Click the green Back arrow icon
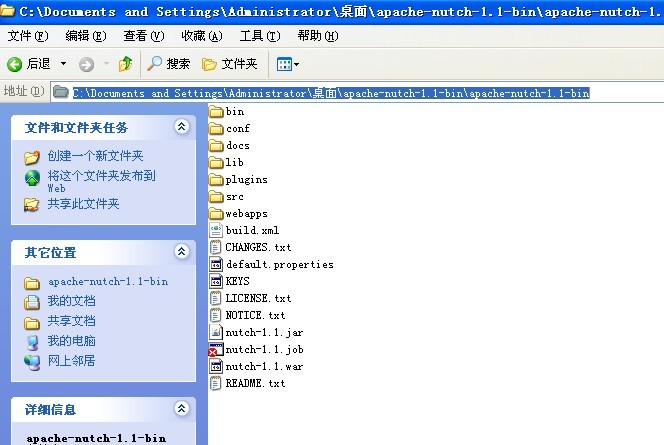Screen dimensions: 664x445 point(14,64)
